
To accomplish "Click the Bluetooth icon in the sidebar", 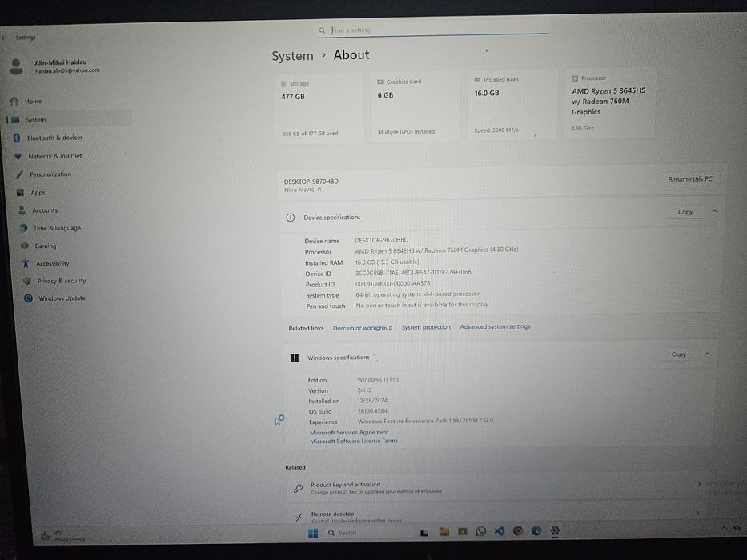I will 17,138.
